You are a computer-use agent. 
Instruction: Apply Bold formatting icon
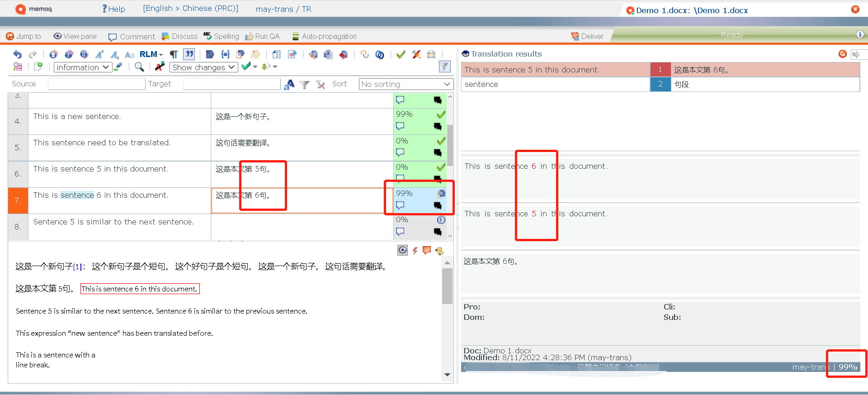53,54
